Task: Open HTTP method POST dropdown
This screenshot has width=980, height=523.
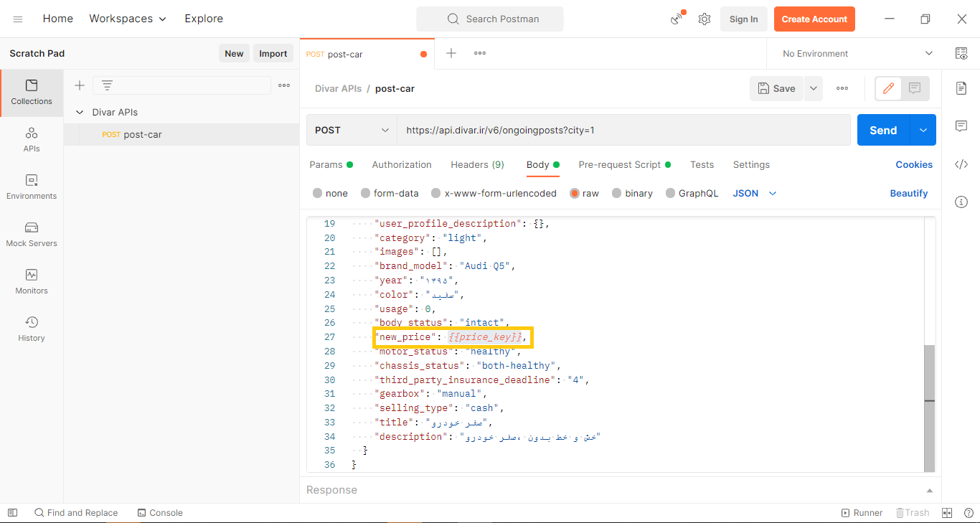Action: pyautogui.click(x=352, y=130)
